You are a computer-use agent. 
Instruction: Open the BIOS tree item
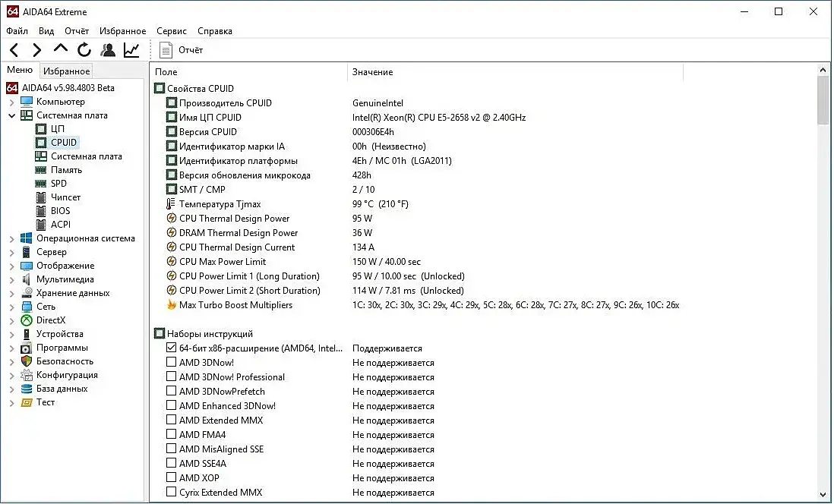coord(60,211)
